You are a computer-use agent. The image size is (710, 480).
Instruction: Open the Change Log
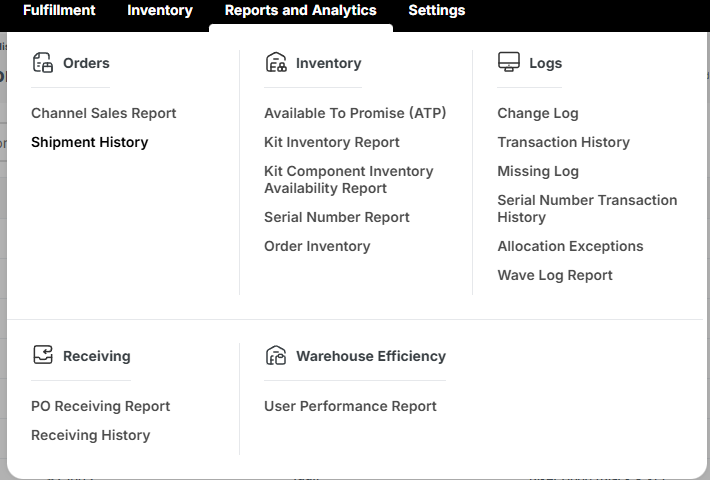(538, 113)
